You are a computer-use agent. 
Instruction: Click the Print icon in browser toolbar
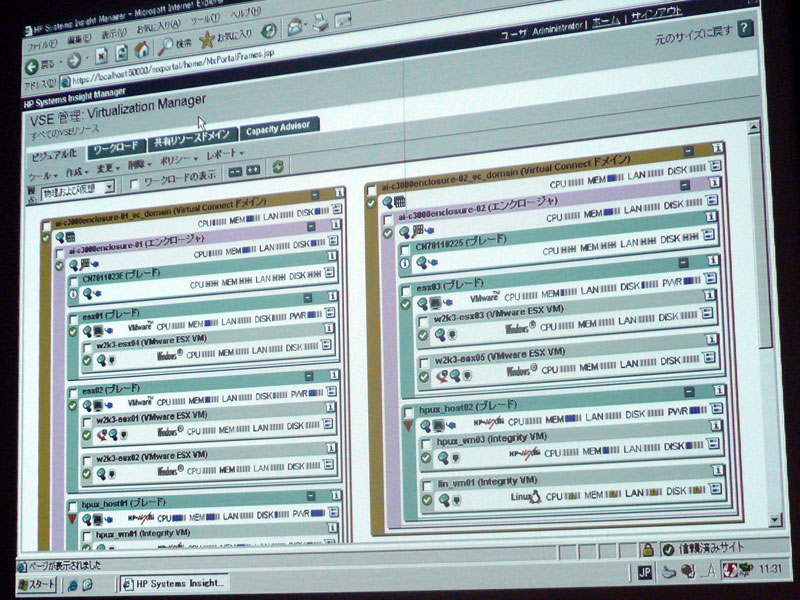(320, 23)
